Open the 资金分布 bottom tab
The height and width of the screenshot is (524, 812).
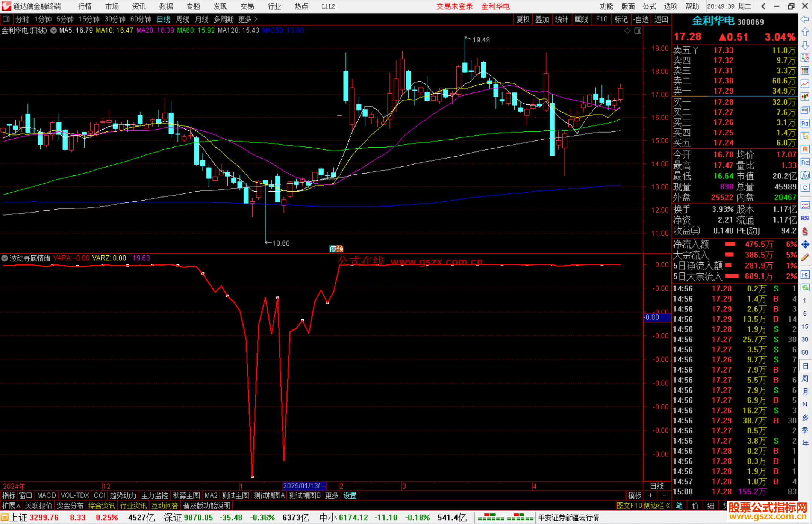point(70,506)
